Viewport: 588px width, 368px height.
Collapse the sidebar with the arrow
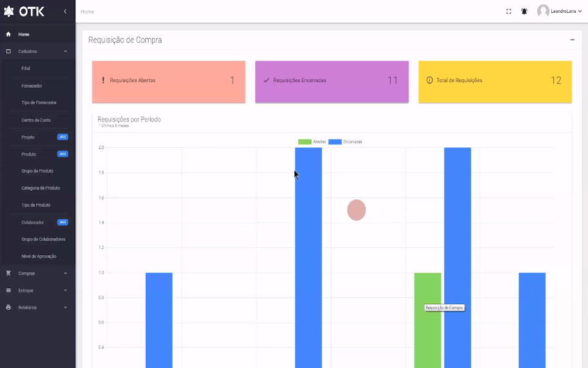(66, 11)
